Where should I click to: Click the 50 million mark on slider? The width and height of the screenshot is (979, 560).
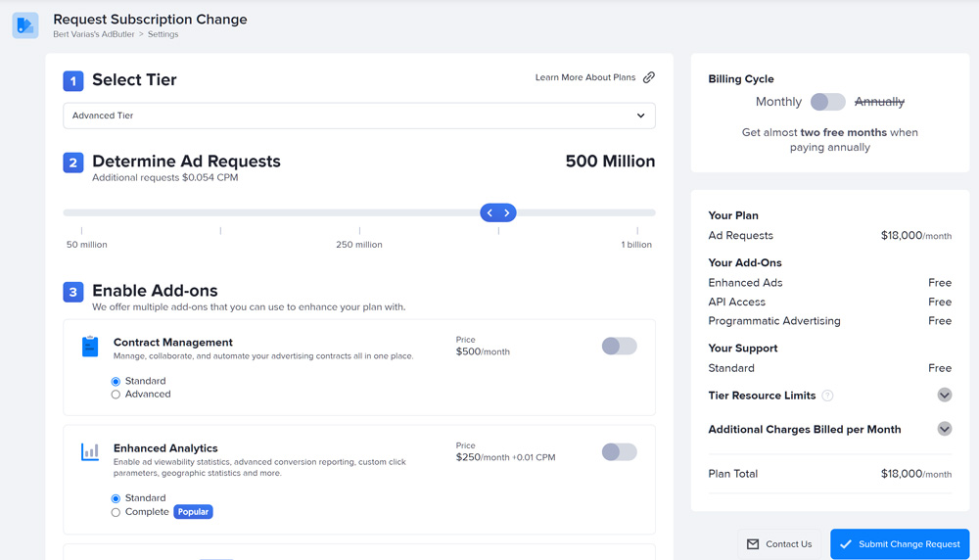pyautogui.click(x=87, y=245)
